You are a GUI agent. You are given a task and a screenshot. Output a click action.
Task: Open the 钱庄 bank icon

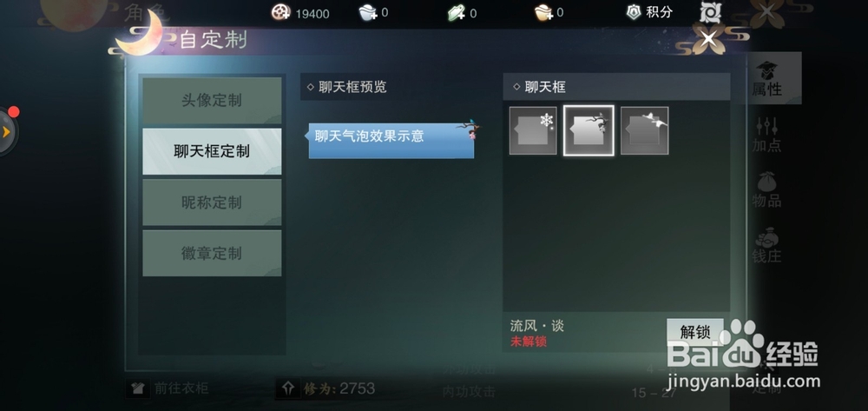click(766, 245)
